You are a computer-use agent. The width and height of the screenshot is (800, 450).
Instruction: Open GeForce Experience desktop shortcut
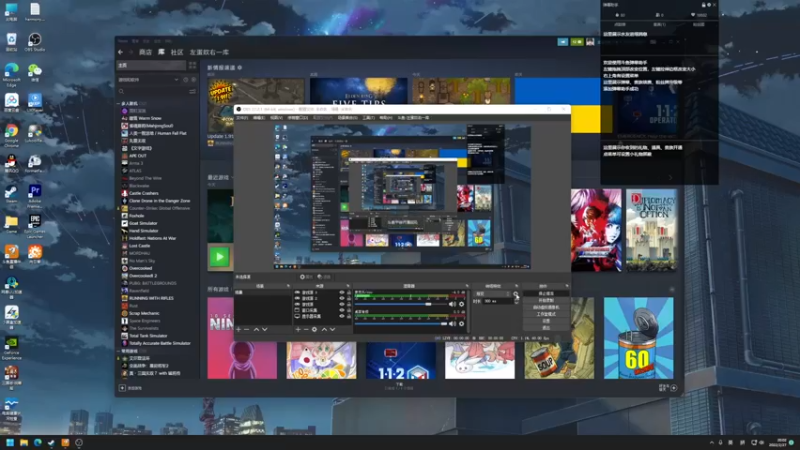pyautogui.click(x=11, y=348)
